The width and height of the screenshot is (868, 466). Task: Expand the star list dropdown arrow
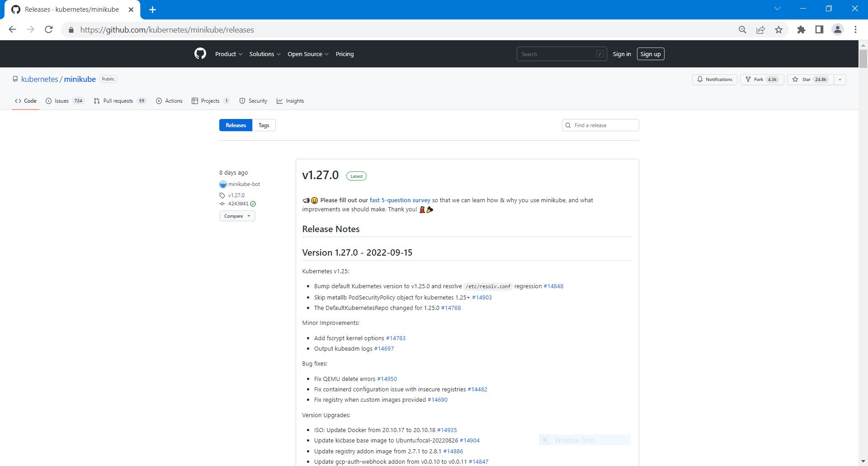(x=840, y=80)
